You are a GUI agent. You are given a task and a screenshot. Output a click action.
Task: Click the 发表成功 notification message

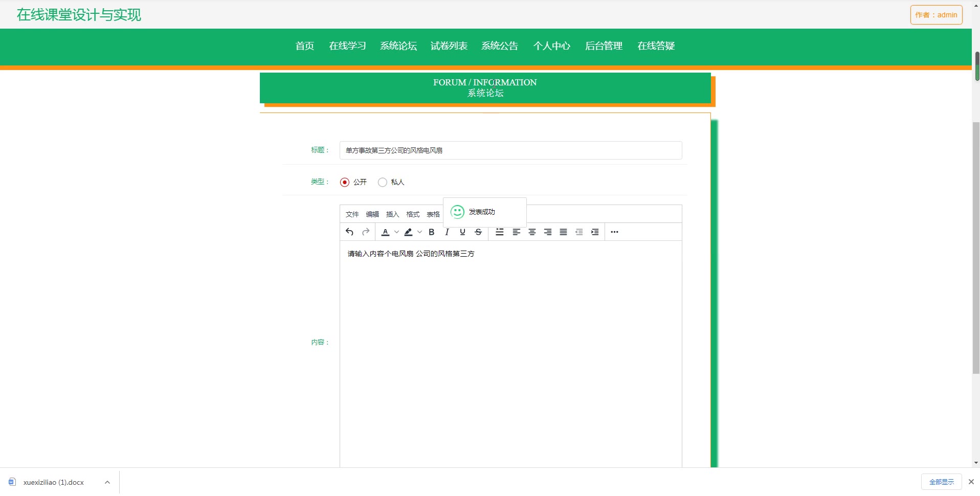(484, 212)
